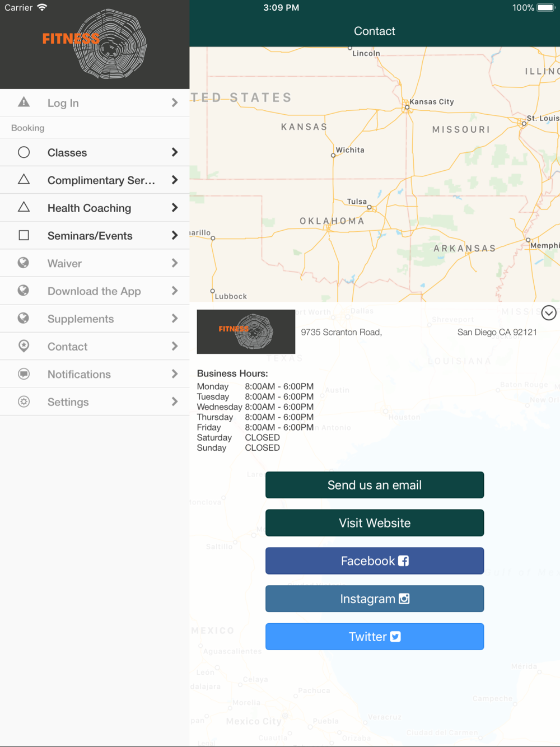Tap the Wi-Fi icon in the status bar
Screen dimensions: 560x747
(x=42, y=8)
